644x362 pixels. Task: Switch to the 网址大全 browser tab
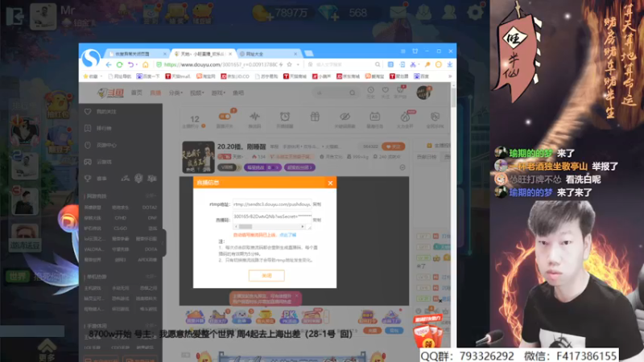point(269,54)
